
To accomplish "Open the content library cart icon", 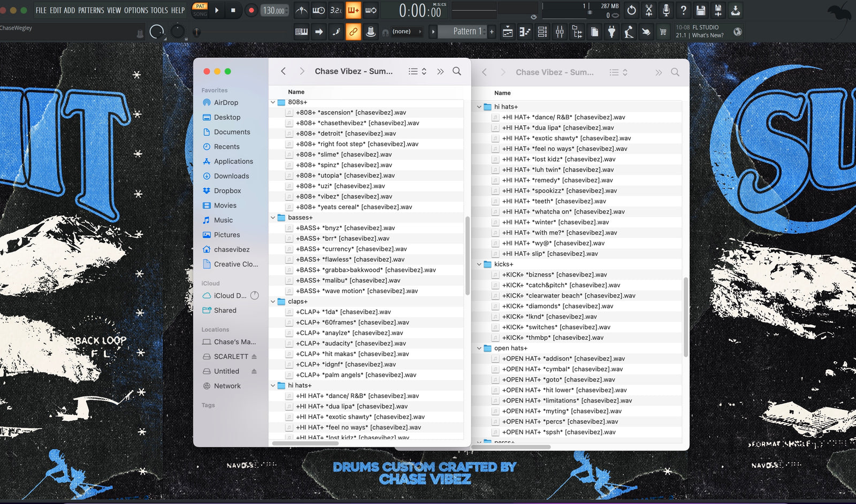I will pos(663,32).
